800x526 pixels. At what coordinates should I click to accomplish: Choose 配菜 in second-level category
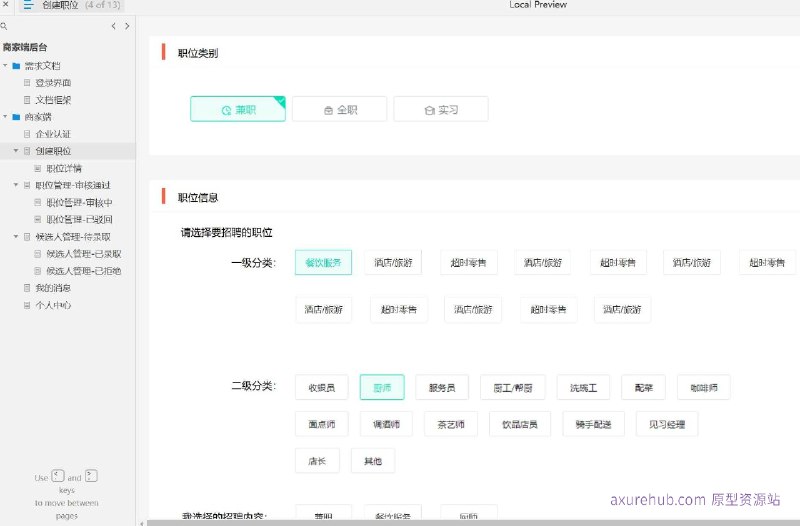pos(644,388)
